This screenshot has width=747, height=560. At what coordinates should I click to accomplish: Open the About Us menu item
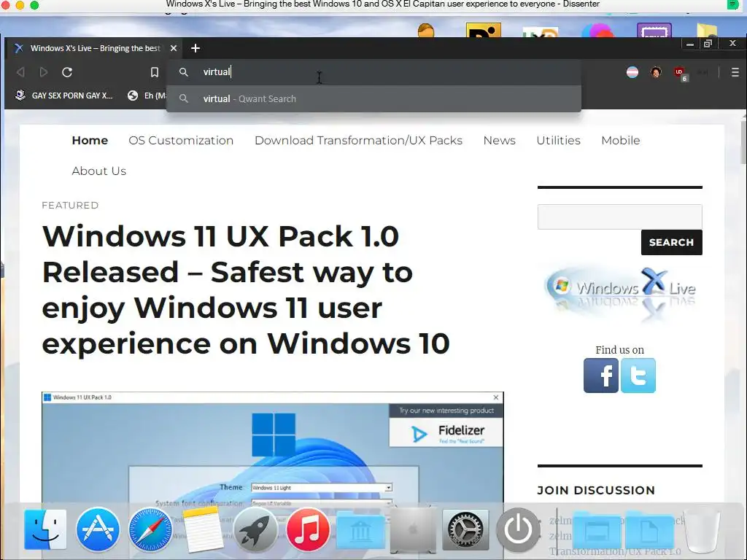[98, 171]
